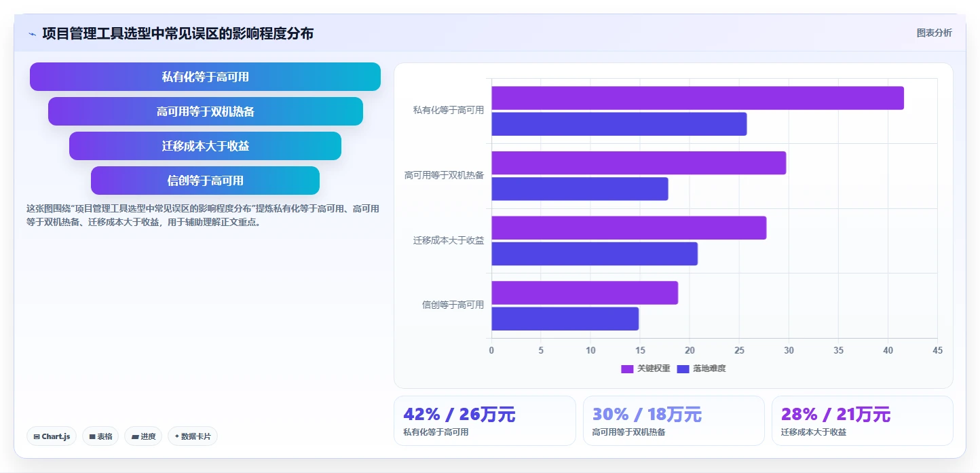Click the 图表分析 label in header

point(934,33)
